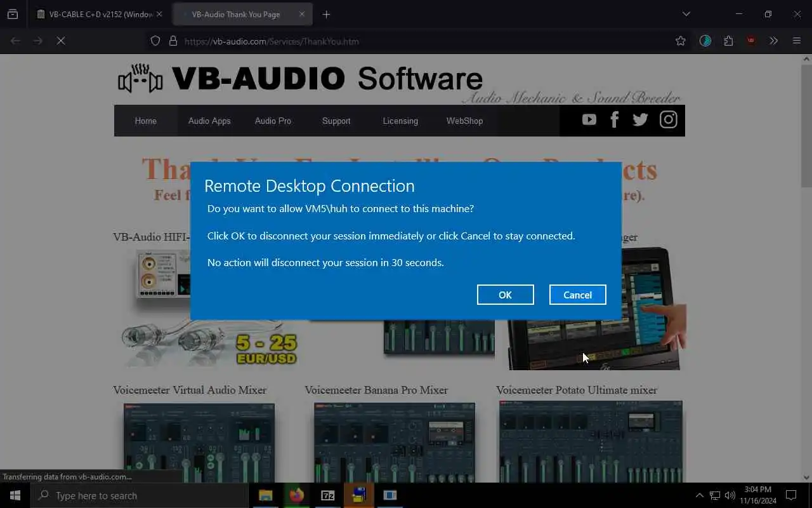Visit VB-Audio Instagram page icon
Screen dimensions: 812x508
tap(668, 119)
